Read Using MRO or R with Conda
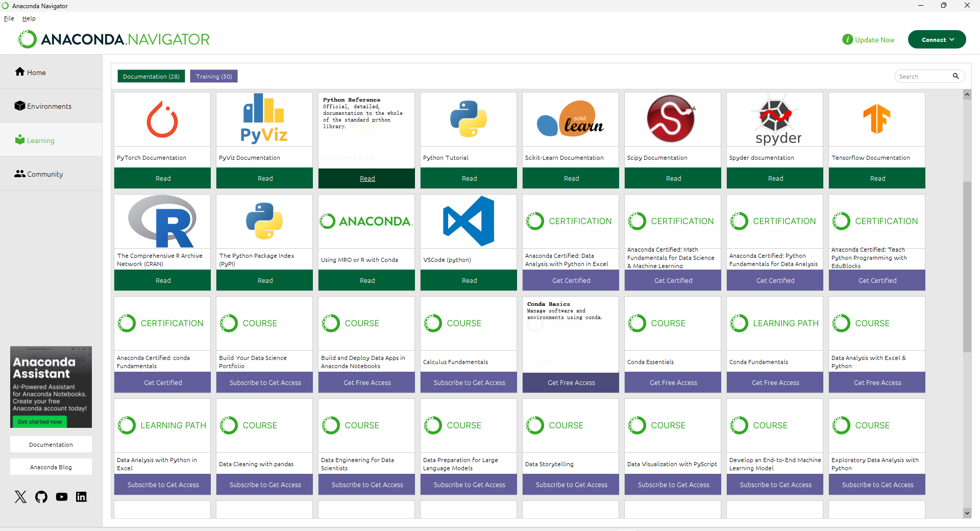This screenshot has height=531, width=980. pos(366,280)
